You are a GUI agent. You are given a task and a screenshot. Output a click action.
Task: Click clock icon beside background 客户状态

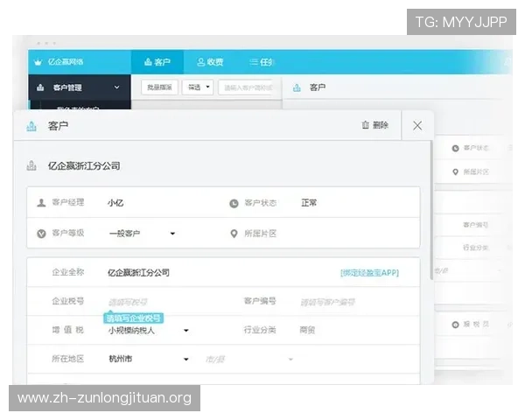[455, 148]
